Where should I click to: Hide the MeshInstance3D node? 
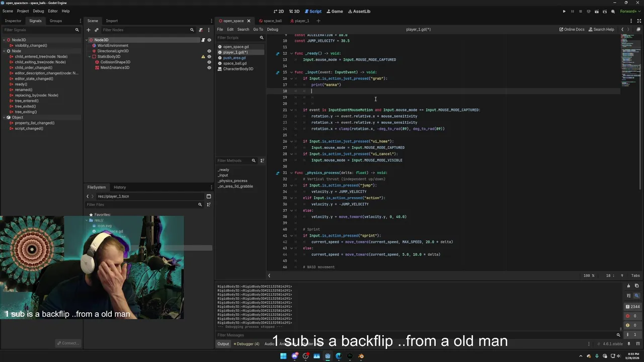click(x=209, y=67)
